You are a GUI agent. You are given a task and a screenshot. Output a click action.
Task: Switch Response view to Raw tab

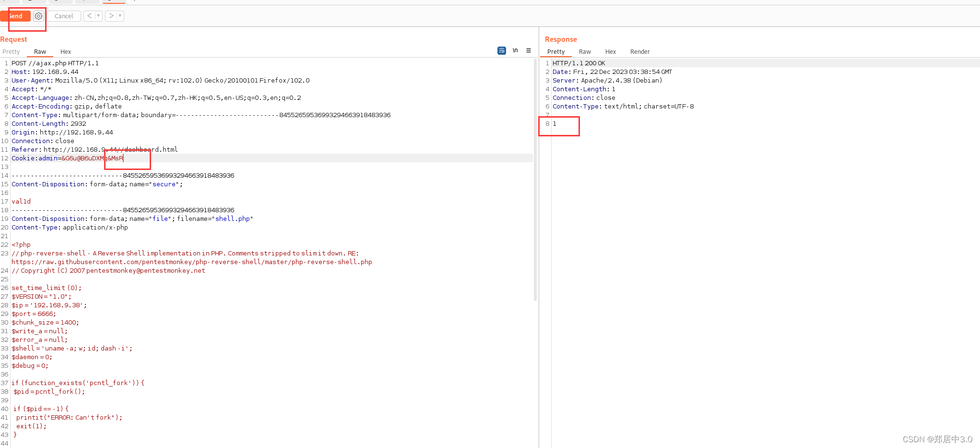(x=585, y=51)
